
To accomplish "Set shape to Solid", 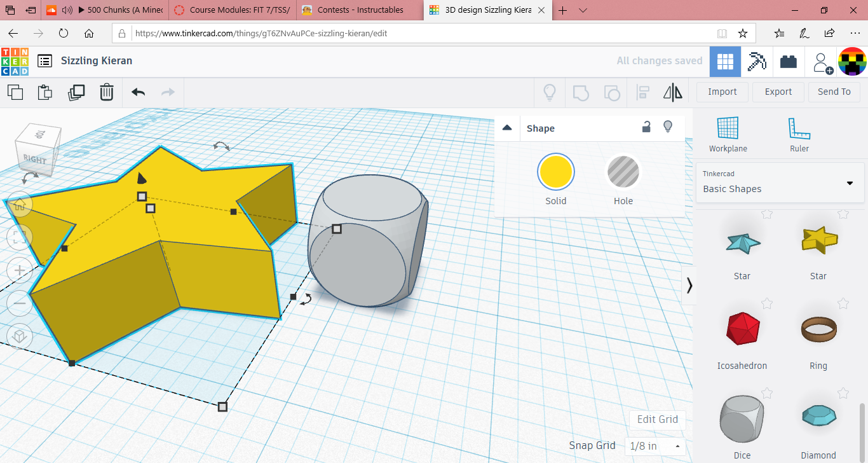I will (556, 181).
